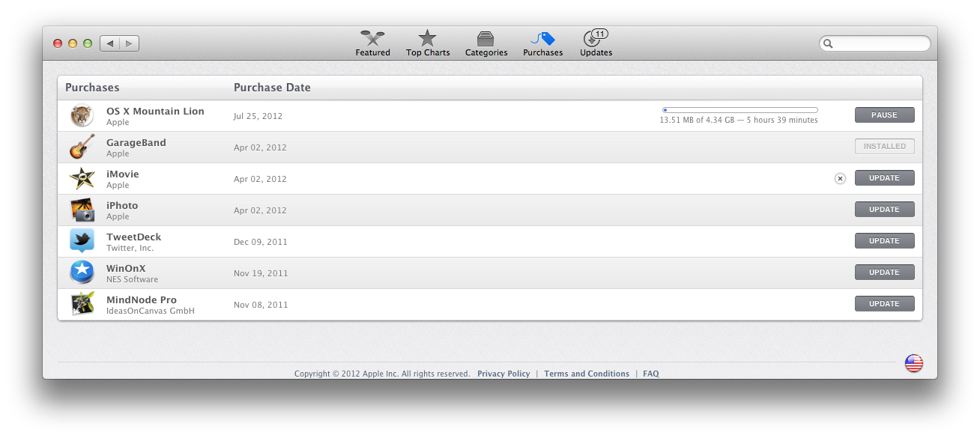Update the TweetDeck app
The width and height of the screenshot is (980, 438).
pyautogui.click(x=884, y=241)
